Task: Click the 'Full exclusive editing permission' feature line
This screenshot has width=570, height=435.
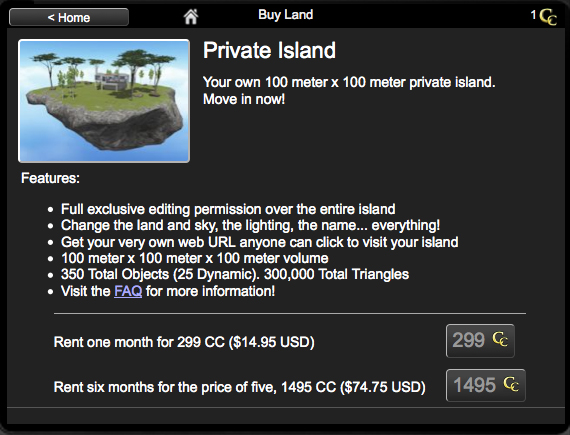Action: click(228, 209)
